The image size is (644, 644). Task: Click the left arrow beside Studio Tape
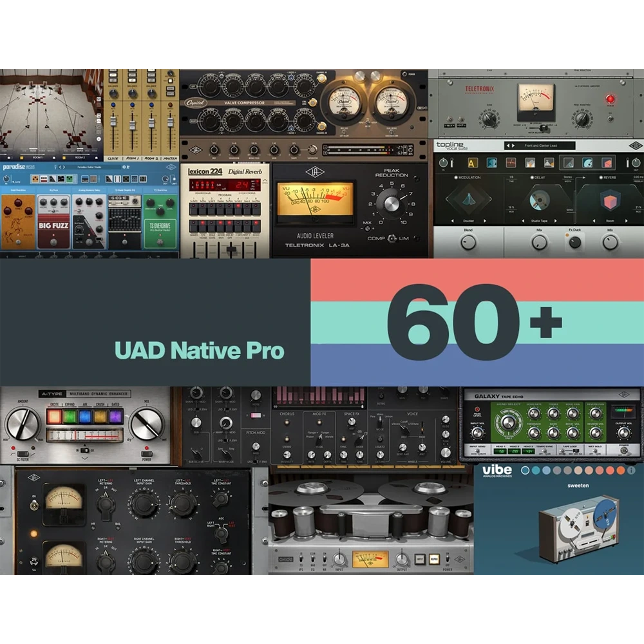pyautogui.click(x=523, y=221)
